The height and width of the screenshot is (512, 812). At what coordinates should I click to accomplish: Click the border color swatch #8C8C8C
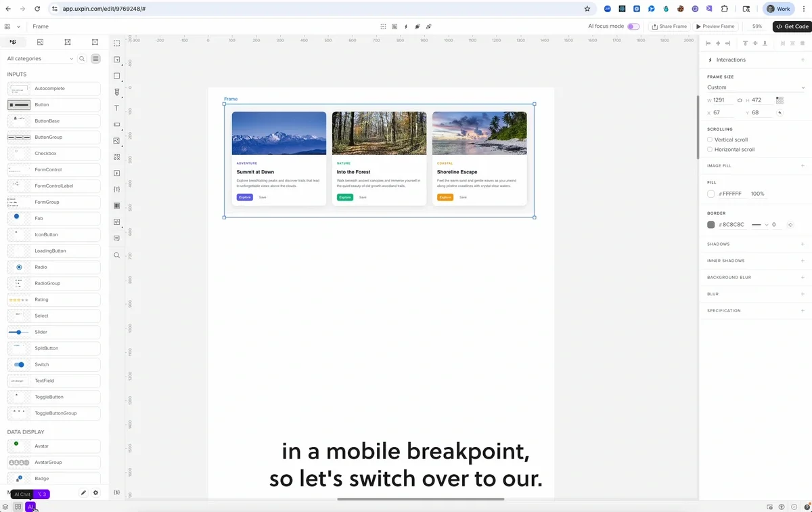pos(710,225)
